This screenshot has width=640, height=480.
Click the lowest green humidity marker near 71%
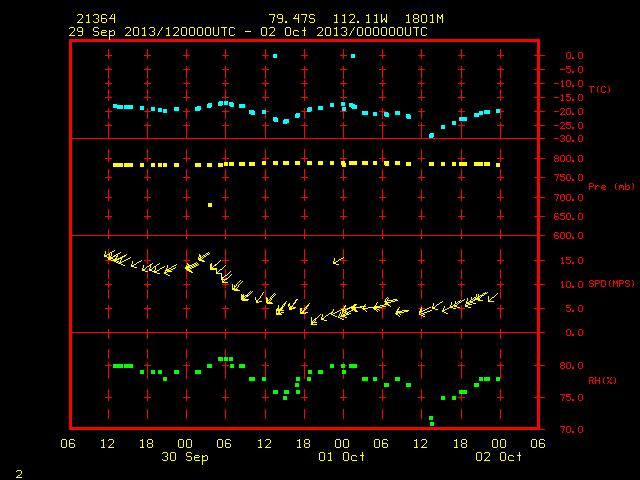(x=432, y=424)
